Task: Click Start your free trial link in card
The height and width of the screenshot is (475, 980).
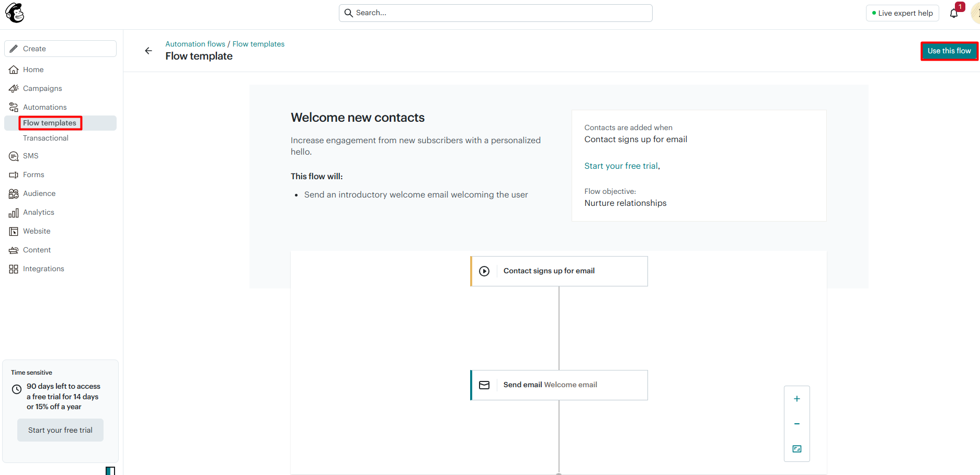Action: pyautogui.click(x=621, y=166)
